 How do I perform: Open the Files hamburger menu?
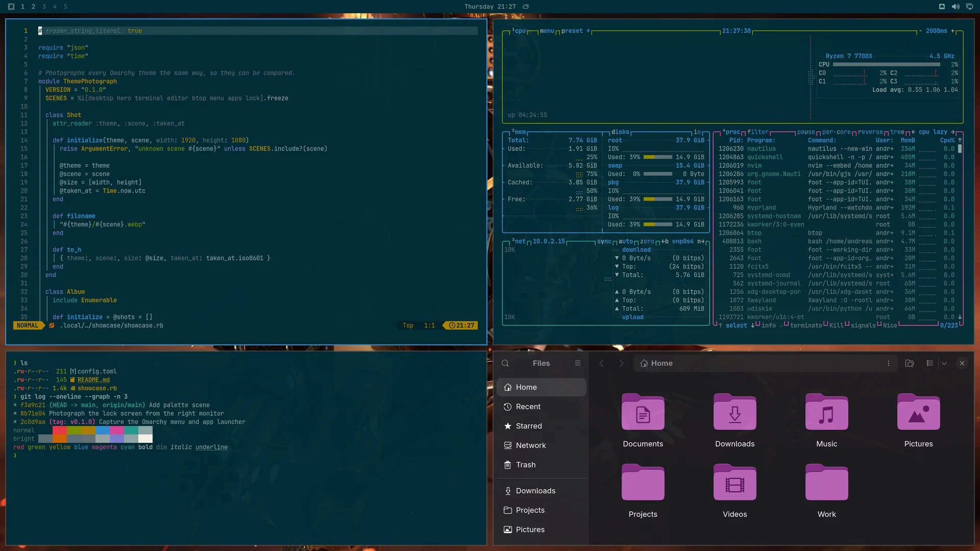(578, 363)
